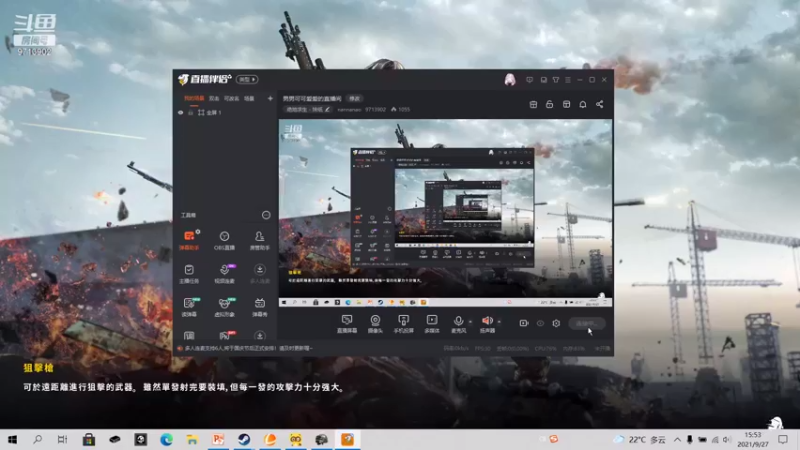This screenshot has height=450, width=800.
Task: Add a 多媒体 multimedia source
Action: [x=432, y=323]
